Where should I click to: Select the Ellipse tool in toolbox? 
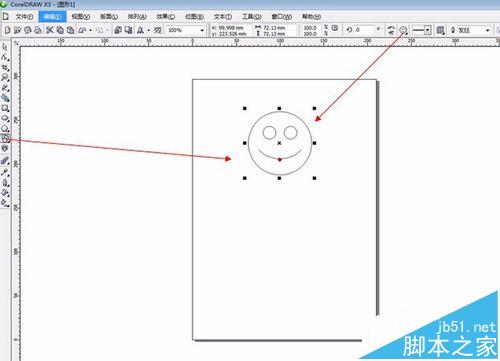pyautogui.click(x=5, y=118)
